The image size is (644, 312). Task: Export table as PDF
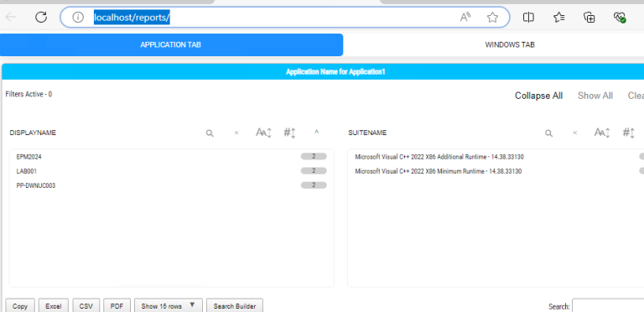tap(117, 306)
